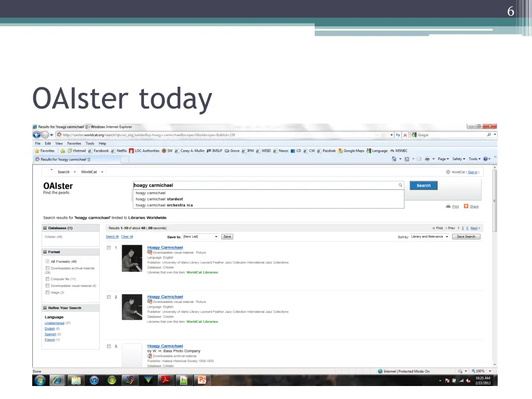Open the LOC Authorities bookmark
The height and width of the screenshot is (399, 532).
point(144,151)
